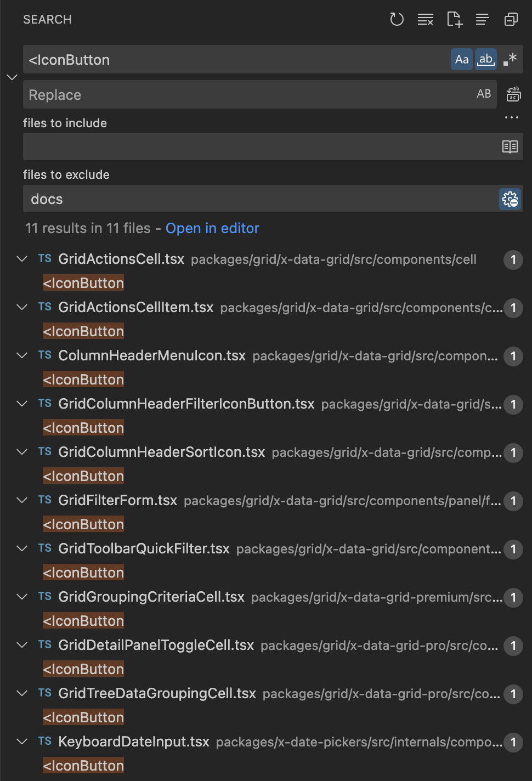Viewport: 532px width, 781px height.
Task: Collapse GridActionsCell.tsx result group
Action: coord(22,259)
